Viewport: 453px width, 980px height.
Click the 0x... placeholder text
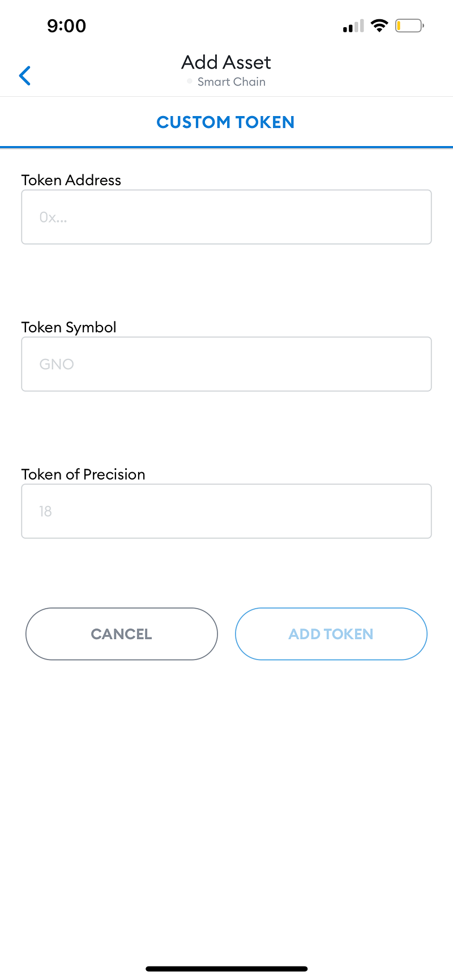(x=53, y=217)
